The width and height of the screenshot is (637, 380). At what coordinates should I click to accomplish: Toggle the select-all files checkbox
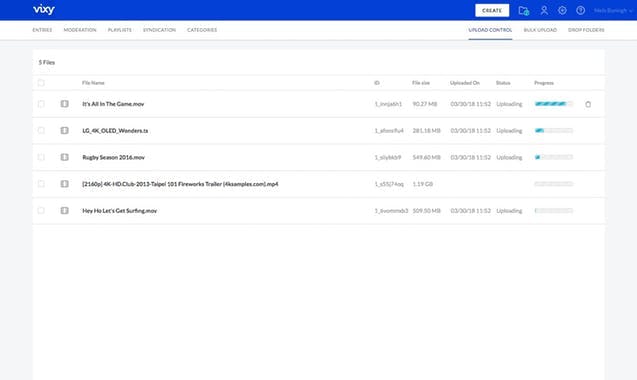pos(41,83)
